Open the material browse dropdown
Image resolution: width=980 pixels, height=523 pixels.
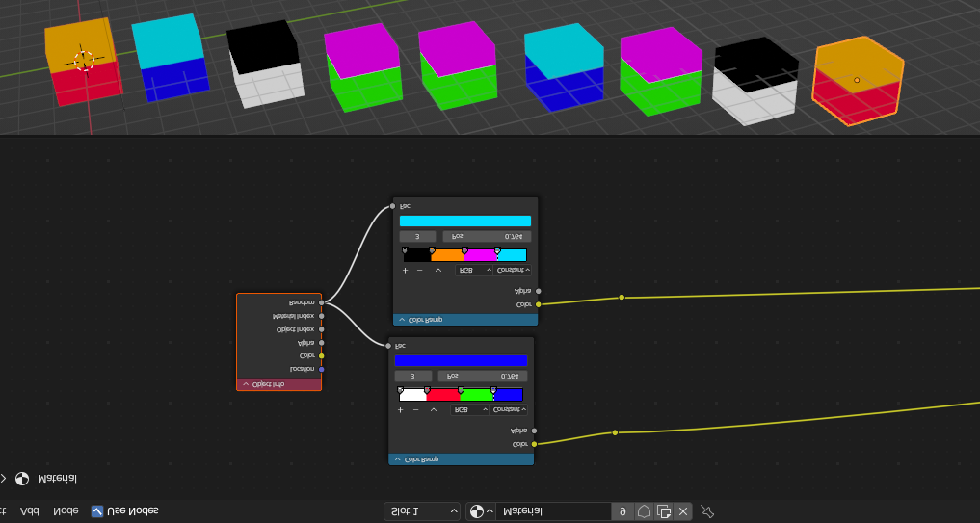coord(481,511)
